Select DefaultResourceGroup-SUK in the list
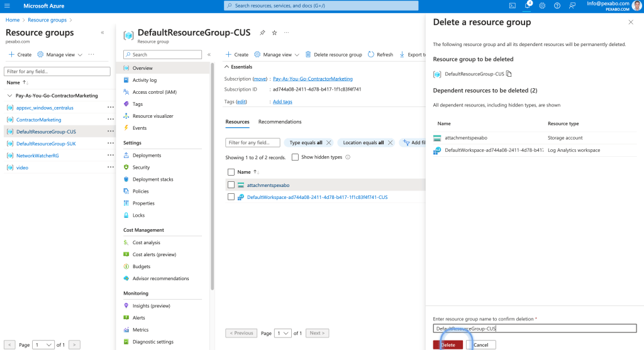644x350 pixels. (x=46, y=144)
